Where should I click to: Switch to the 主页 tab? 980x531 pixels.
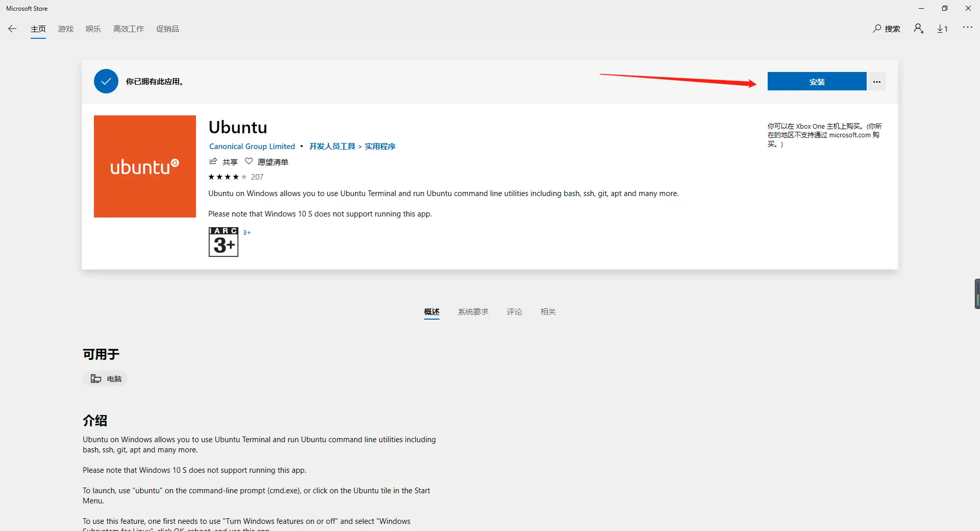(38, 29)
